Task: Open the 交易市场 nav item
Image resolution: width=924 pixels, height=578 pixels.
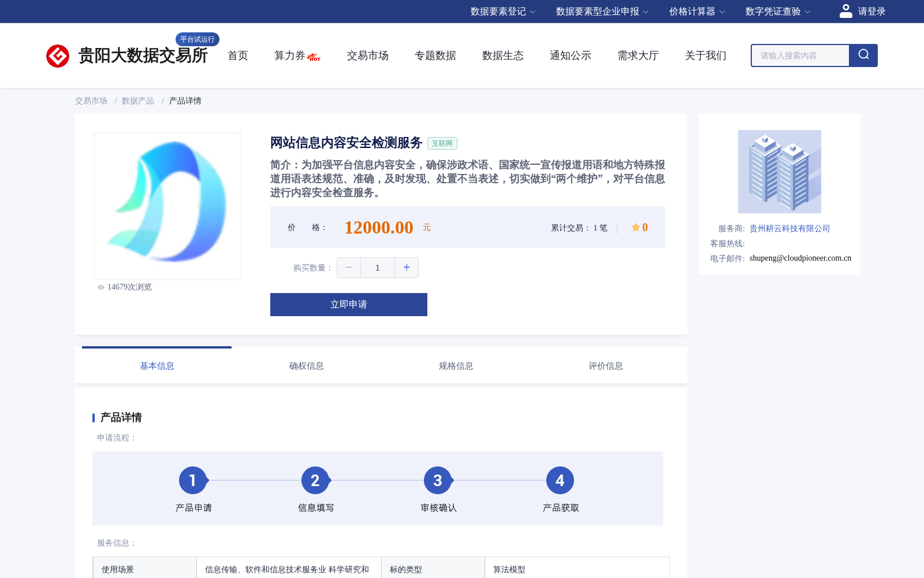Action: click(368, 55)
